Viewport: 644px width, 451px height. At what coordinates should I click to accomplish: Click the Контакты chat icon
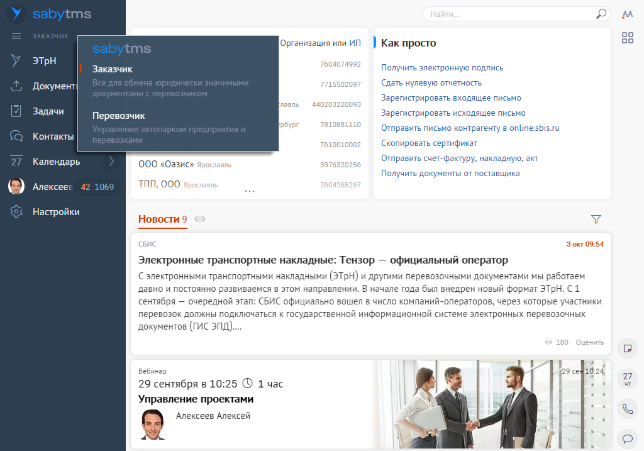coord(16,136)
